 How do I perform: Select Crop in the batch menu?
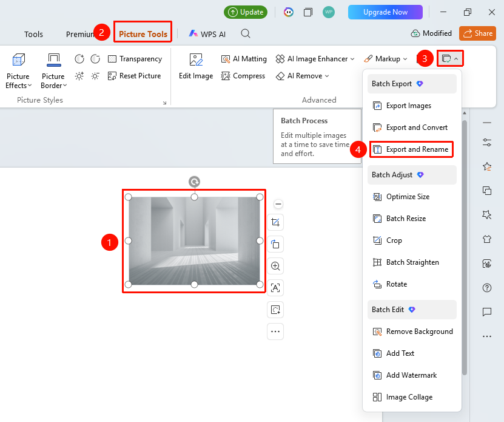point(412,240)
